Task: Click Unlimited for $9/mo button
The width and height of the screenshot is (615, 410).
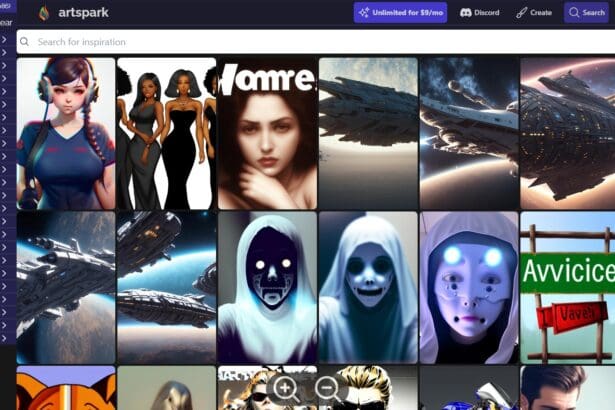Action: coord(400,13)
